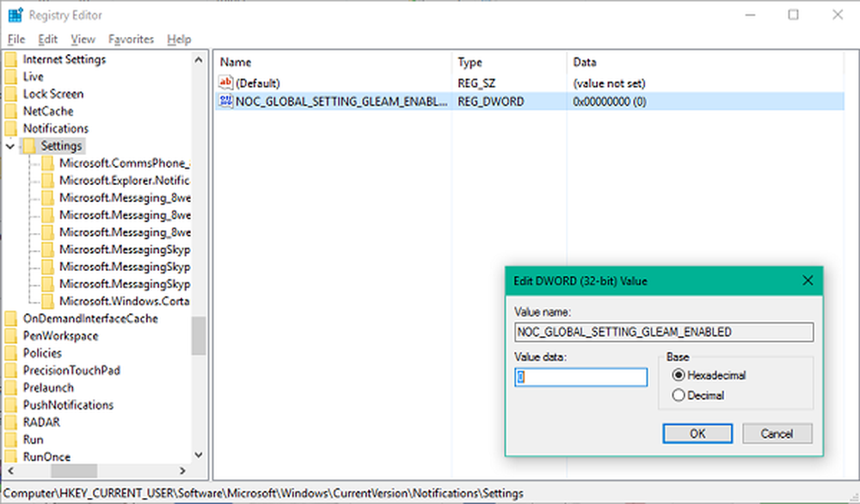Click the Value name field
The image size is (860, 504).
click(x=664, y=332)
